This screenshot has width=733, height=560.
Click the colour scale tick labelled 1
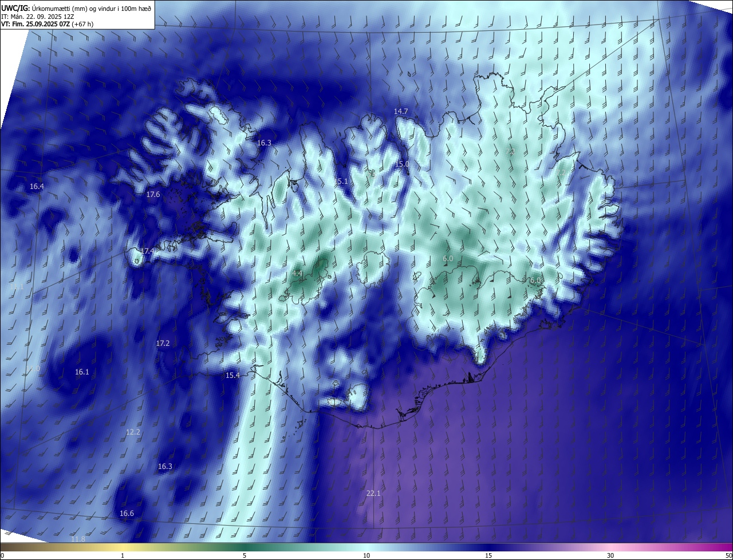point(123,555)
